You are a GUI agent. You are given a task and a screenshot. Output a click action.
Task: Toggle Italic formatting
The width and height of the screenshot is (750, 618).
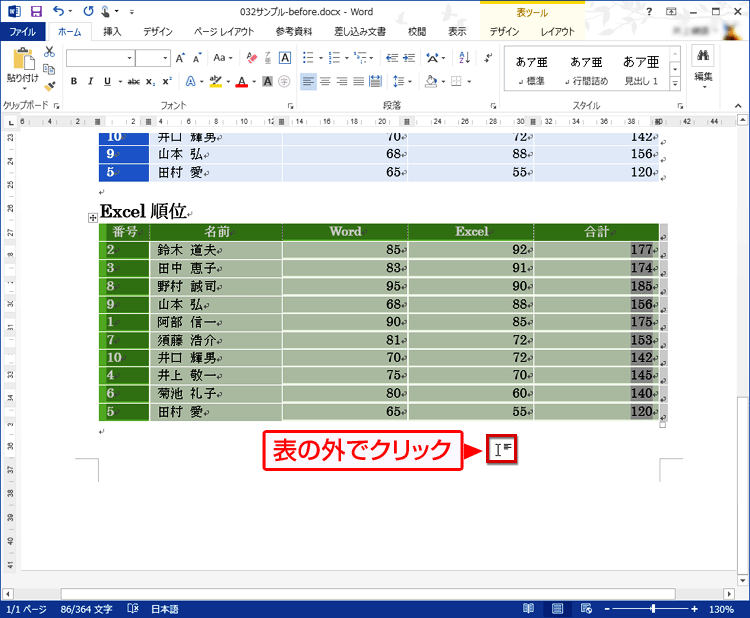pyautogui.click(x=90, y=81)
